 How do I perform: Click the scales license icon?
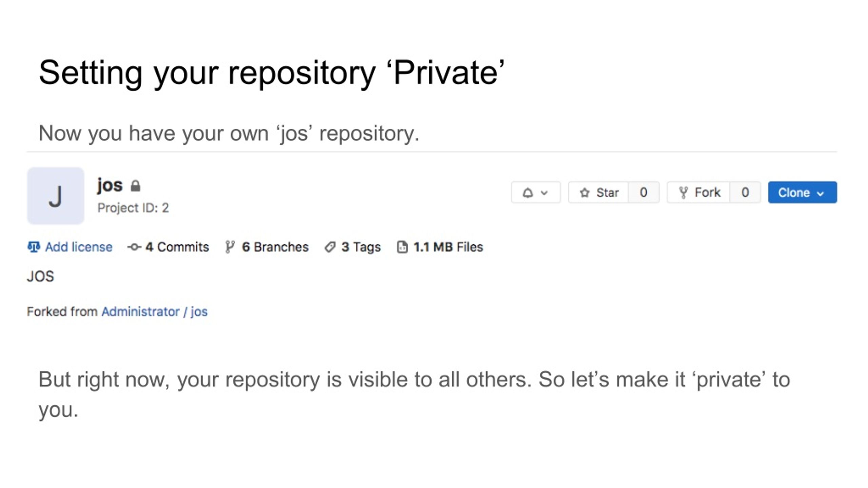(34, 247)
